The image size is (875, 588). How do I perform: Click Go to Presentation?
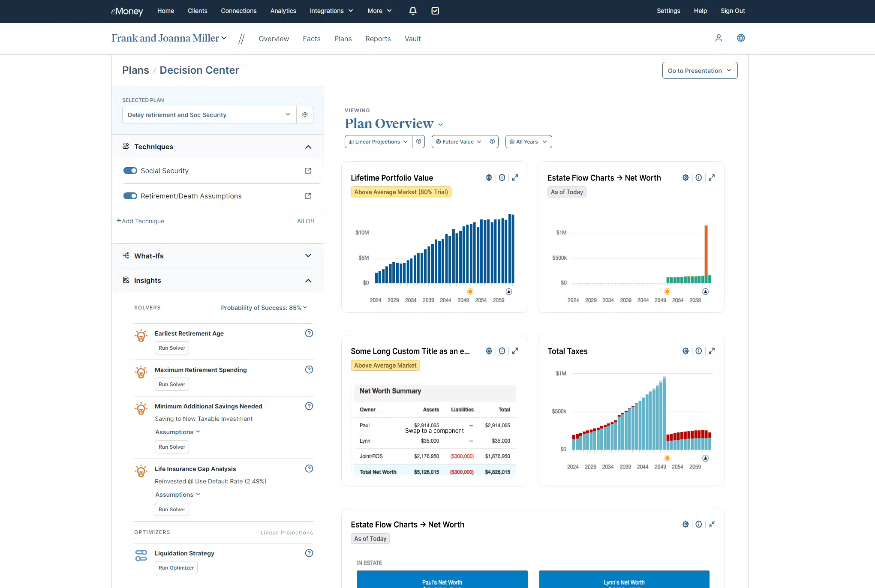699,70
